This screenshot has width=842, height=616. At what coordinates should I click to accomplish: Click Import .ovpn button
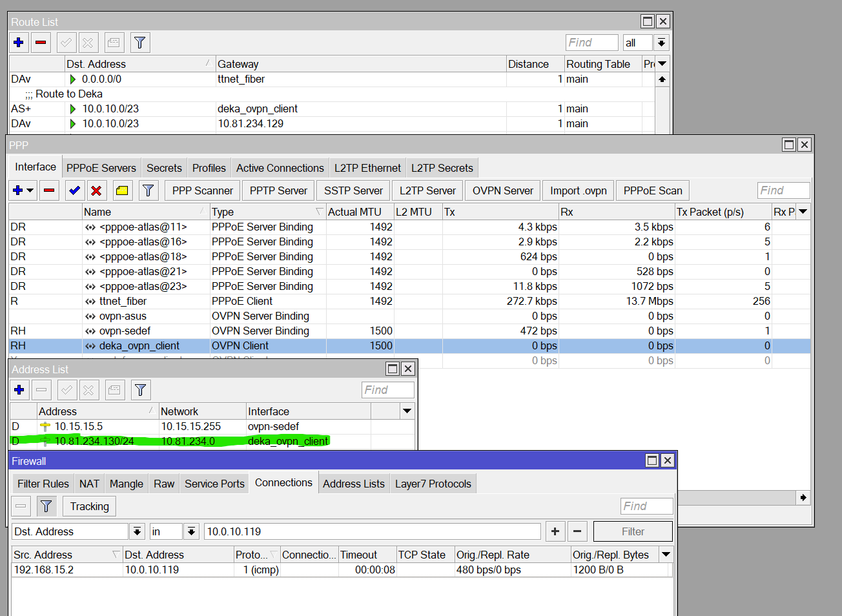pyautogui.click(x=579, y=190)
